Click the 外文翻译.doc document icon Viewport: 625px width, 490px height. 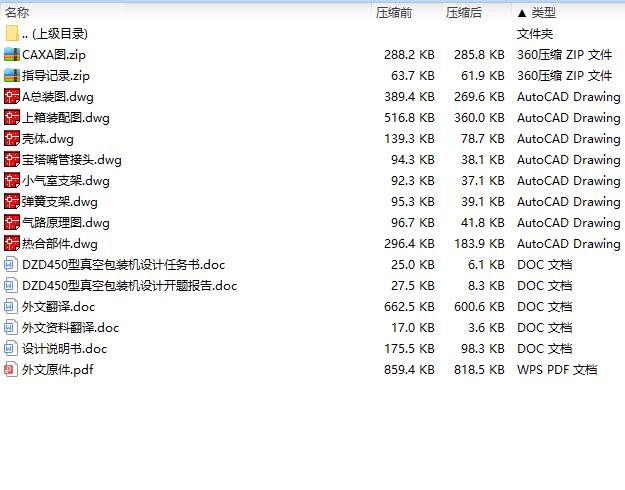[x=11, y=307]
